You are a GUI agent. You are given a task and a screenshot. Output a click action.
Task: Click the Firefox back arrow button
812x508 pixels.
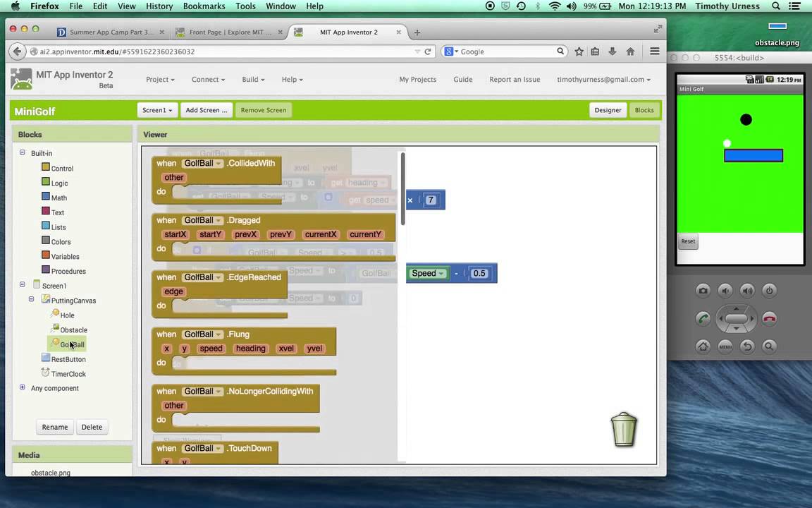[x=17, y=52]
